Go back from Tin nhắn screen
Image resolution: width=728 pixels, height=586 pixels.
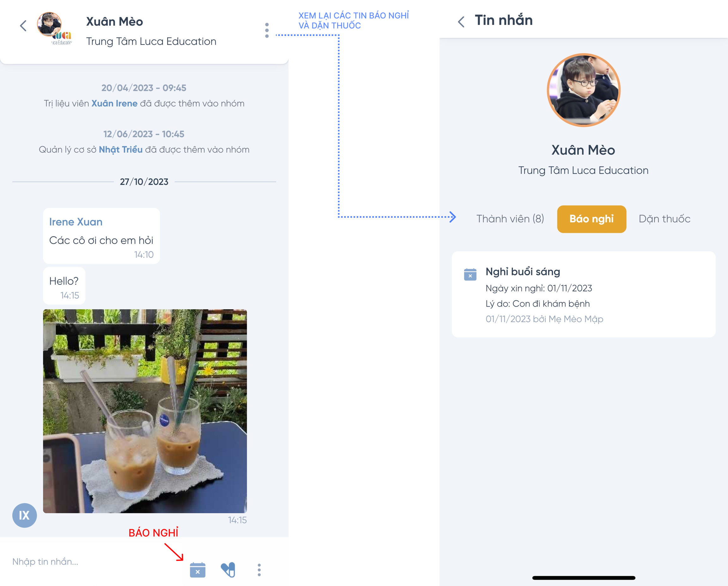[x=461, y=21]
